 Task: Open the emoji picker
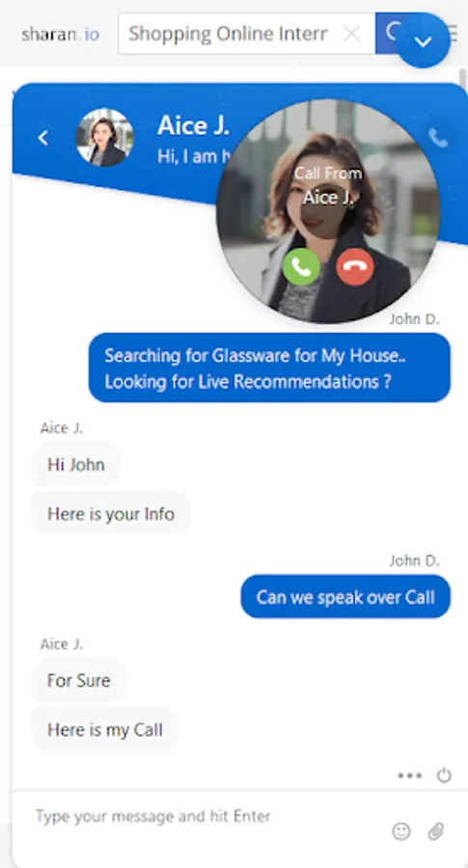pos(401,831)
